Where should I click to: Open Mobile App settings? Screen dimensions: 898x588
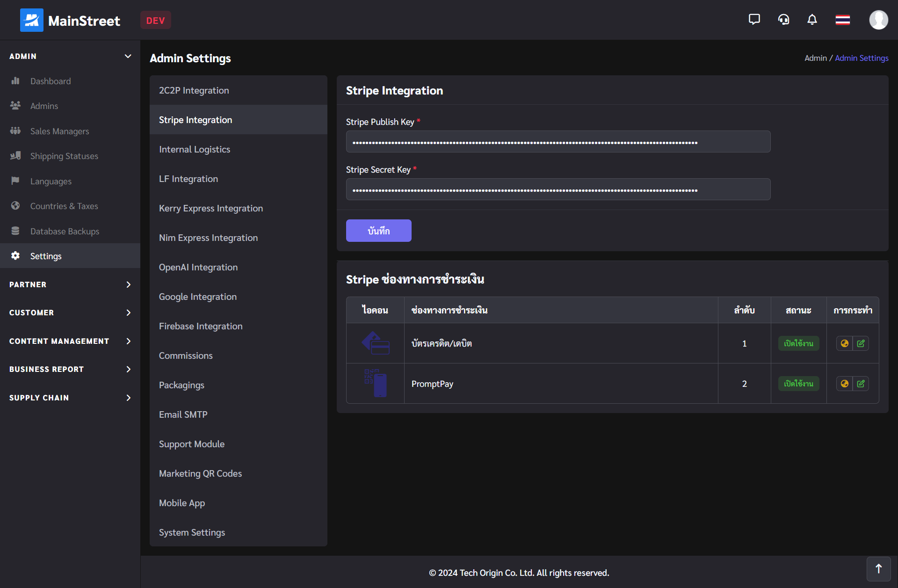[x=239, y=503]
